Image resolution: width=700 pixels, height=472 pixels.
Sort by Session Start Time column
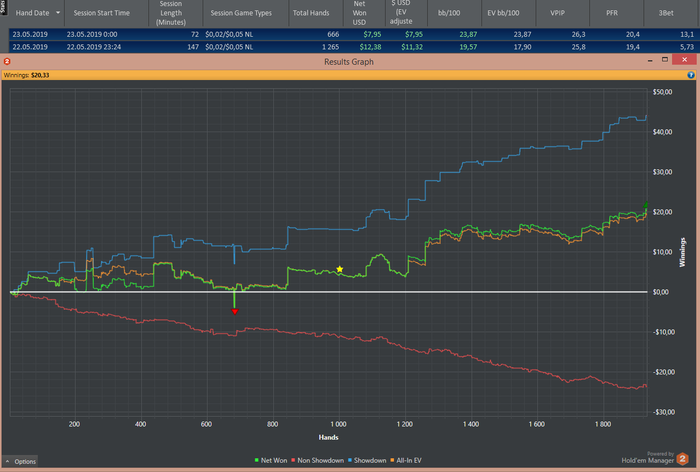point(102,13)
